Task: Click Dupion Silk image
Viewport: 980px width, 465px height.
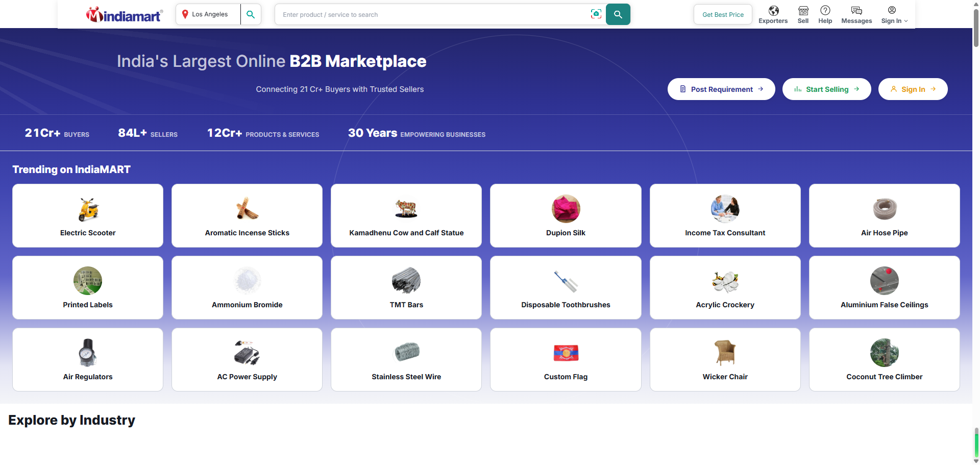Action: pyautogui.click(x=566, y=209)
